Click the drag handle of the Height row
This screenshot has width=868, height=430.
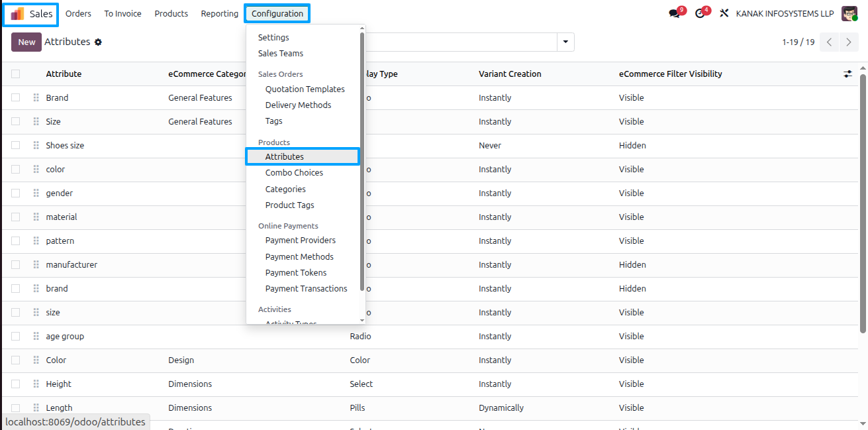36,384
